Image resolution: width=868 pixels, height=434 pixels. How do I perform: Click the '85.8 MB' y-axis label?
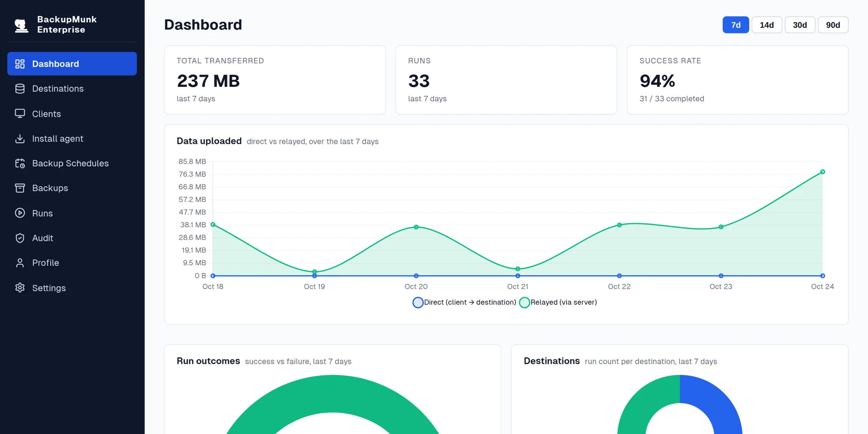[192, 161]
